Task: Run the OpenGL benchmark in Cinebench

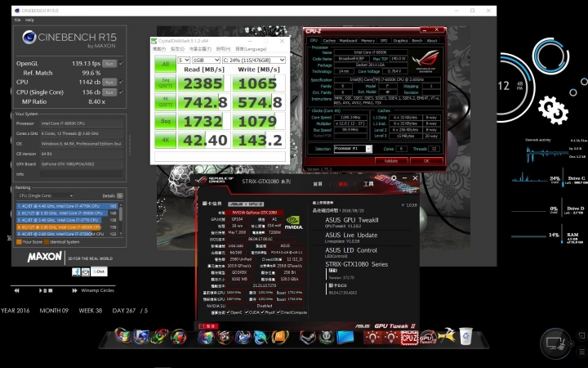Action: coord(109,64)
